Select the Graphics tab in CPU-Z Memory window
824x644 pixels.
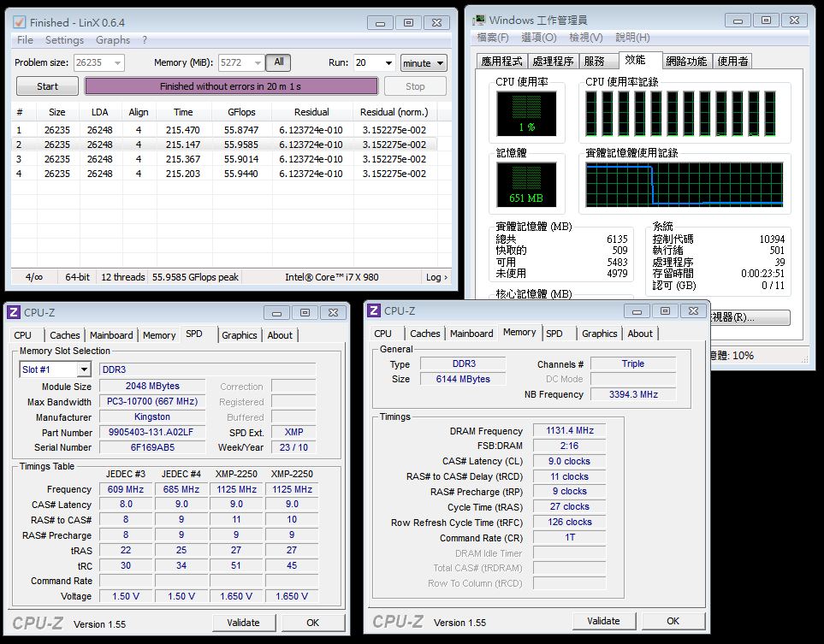point(599,334)
